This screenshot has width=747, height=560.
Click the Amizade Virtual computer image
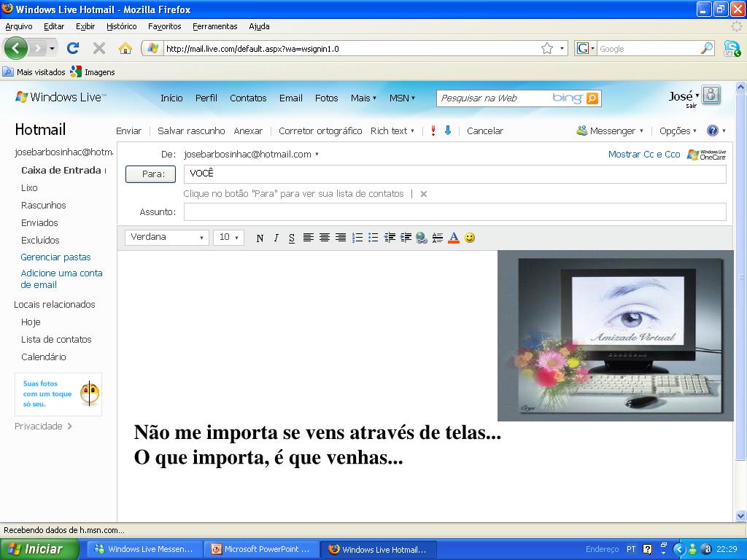click(616, 335)
